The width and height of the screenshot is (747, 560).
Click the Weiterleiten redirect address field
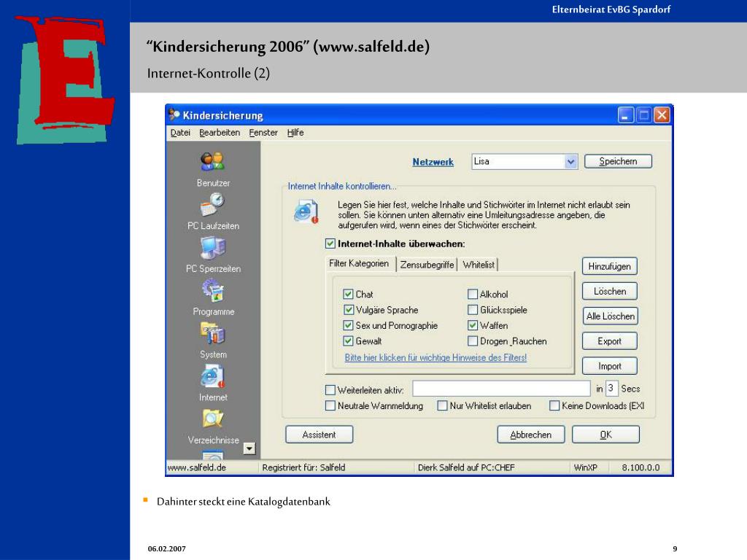tap(501, 389)
